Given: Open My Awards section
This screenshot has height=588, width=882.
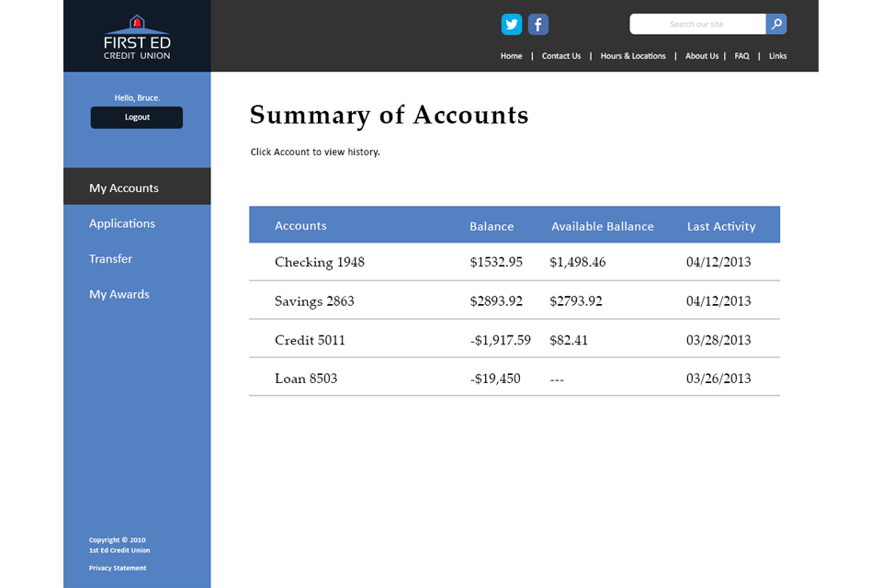Looking at the screenshot, I should tap(119, 294).
